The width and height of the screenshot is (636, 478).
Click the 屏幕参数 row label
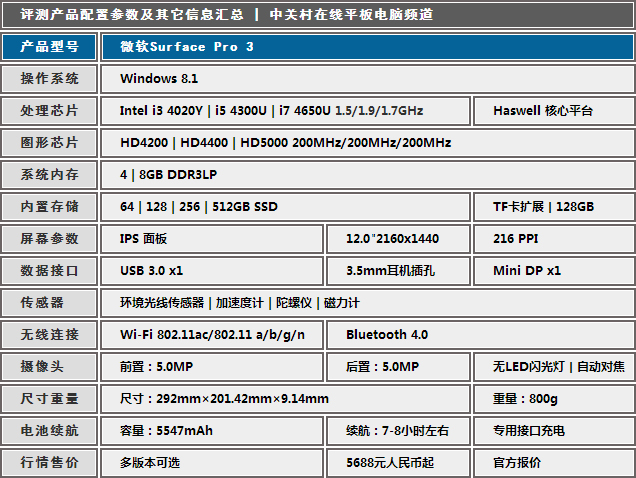click(49, 239)
